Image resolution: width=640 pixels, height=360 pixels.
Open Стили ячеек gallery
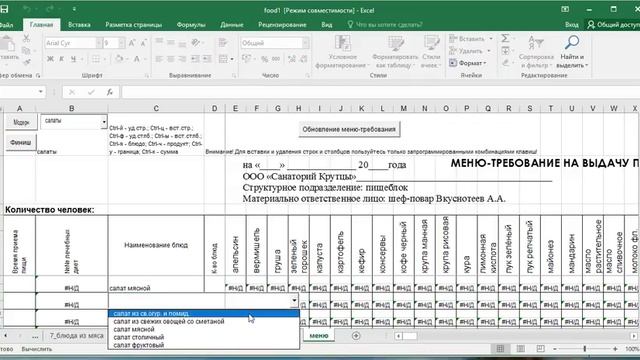tap(431, 52)
